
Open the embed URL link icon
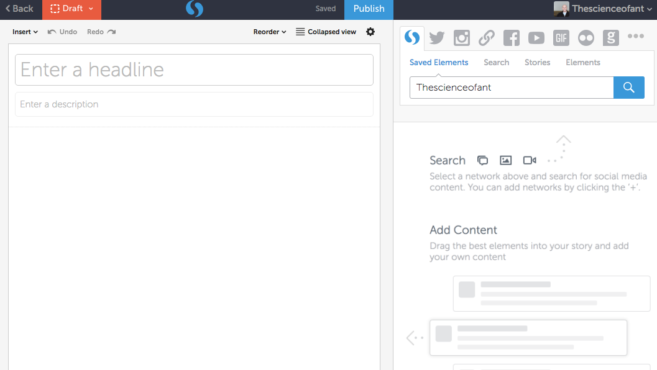[x=486, y=38]
